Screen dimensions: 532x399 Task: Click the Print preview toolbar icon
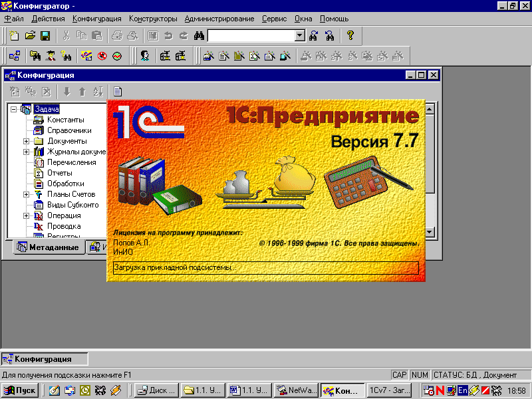[x=132, y=36]
